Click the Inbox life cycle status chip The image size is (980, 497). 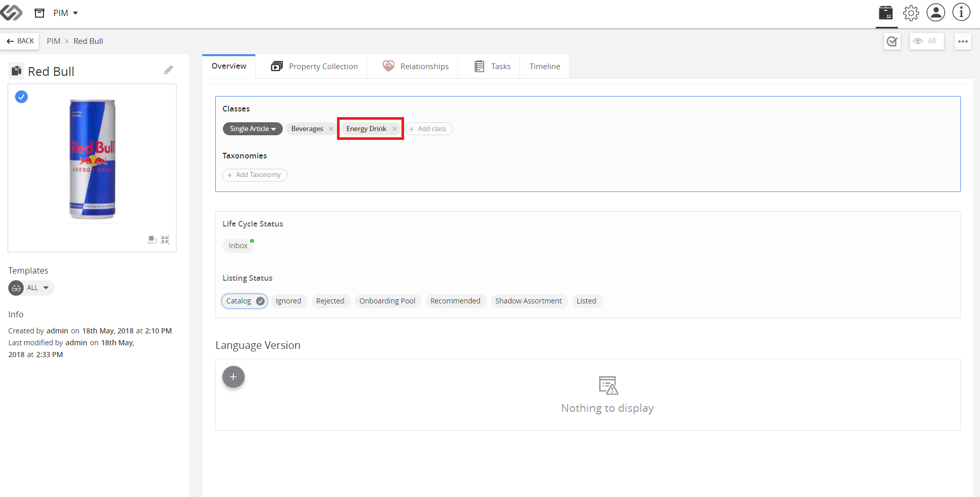pos(238,246)
